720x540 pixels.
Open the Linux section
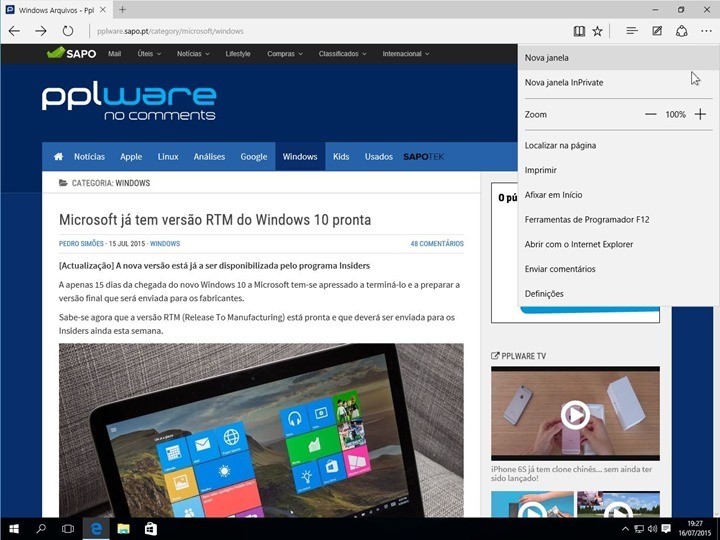point(168,157)
